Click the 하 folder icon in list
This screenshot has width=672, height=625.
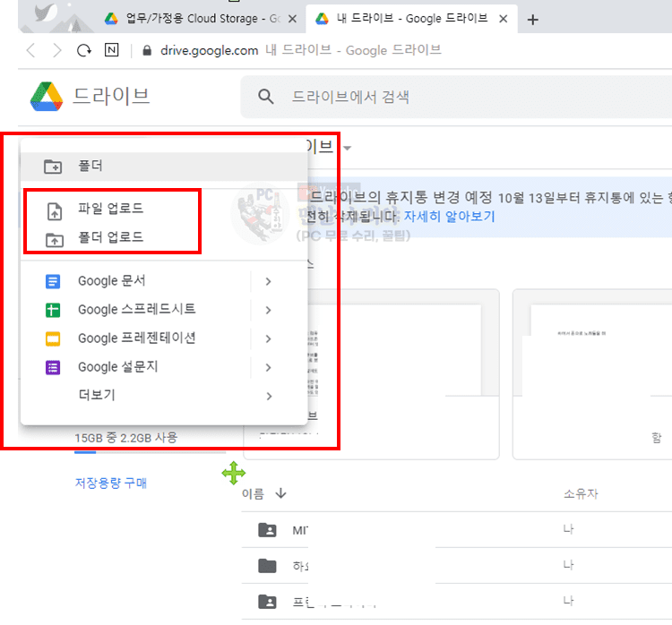click(x=267, y=566)
